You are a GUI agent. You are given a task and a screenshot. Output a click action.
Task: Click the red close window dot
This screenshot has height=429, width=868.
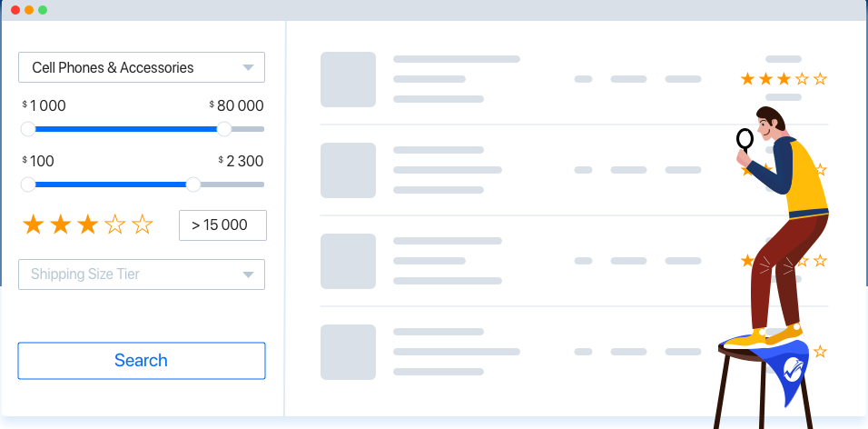15,9
